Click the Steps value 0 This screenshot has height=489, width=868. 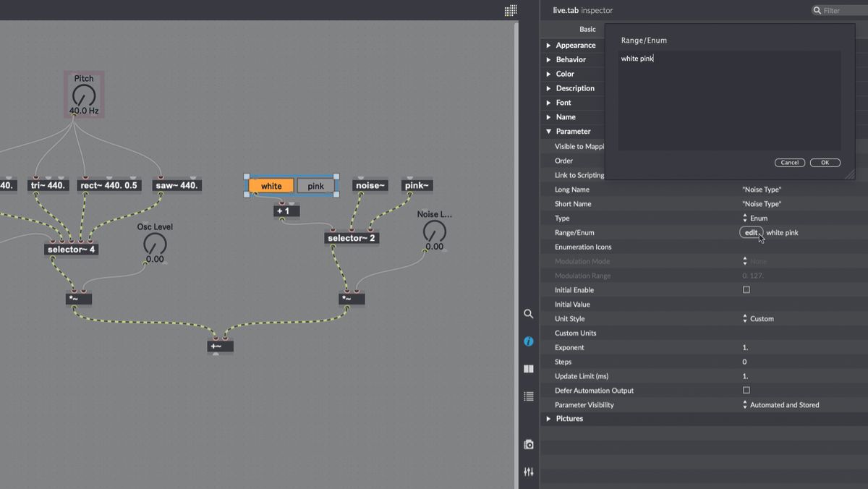(x=744, y=362)
